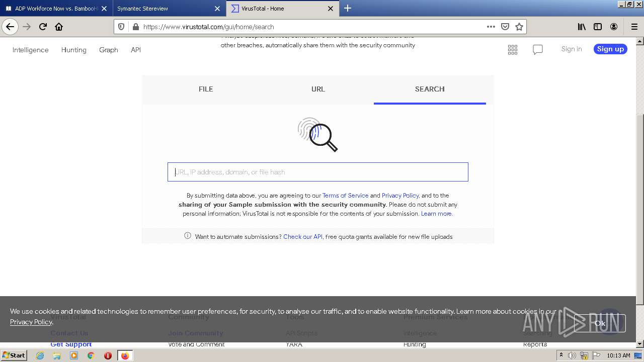The image size is (644, 362).
Task: Click the Sign in link
Action: tap(572, 49)
